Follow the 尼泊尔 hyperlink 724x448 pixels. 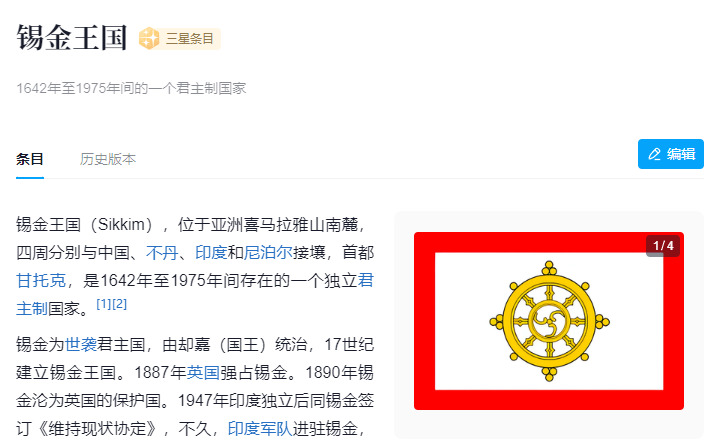[x=268, y=253]
